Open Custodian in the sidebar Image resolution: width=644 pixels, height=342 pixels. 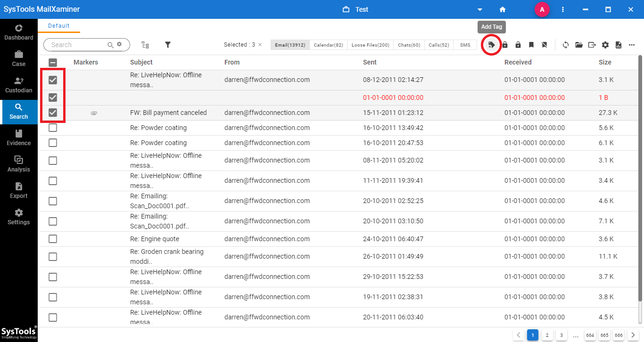[x=19, y=85]
